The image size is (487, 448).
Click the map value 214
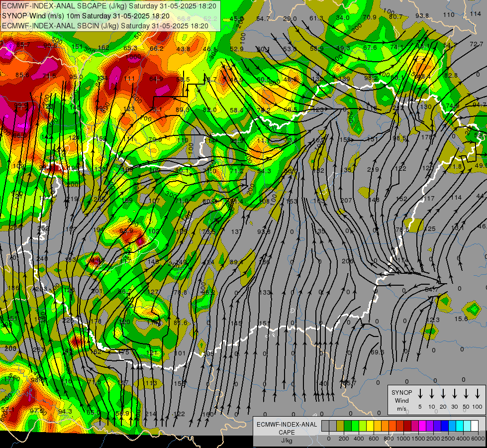(x=151, y=414)
